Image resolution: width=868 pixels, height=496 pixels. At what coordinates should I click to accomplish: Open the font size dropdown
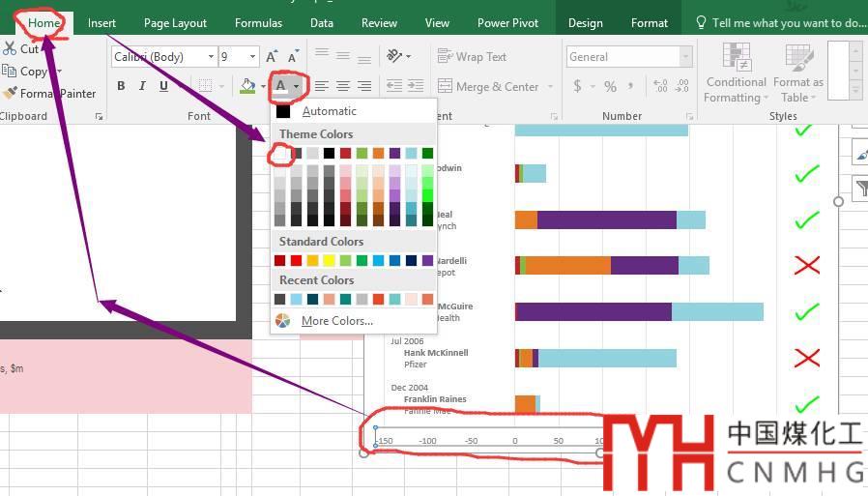pos(253,57)
